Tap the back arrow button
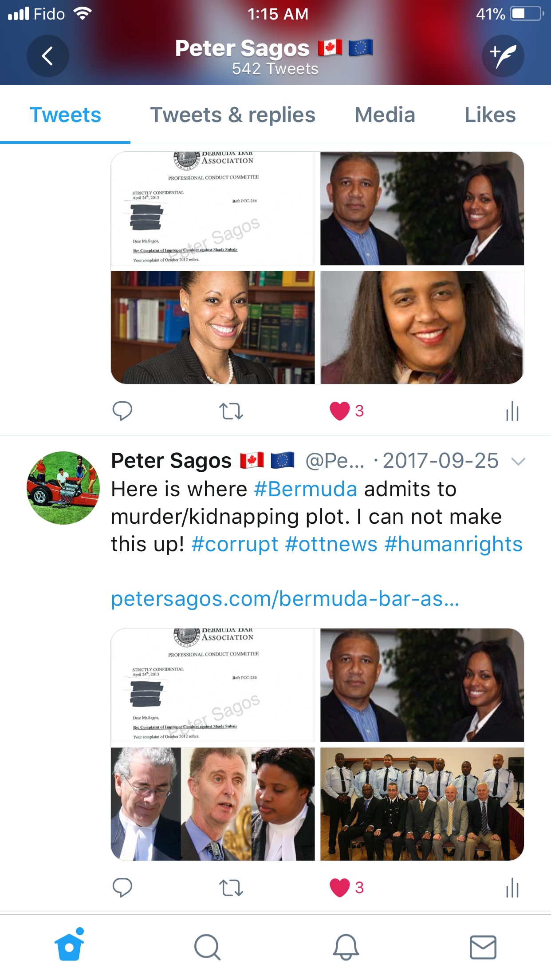This screenshot has width=551, height=980. [x=48, y=56]
